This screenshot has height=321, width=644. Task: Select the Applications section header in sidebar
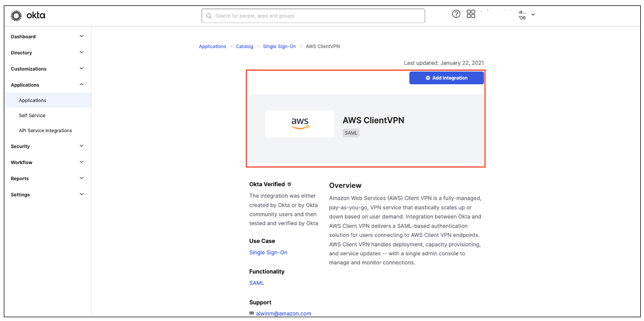tap(25, 85)
